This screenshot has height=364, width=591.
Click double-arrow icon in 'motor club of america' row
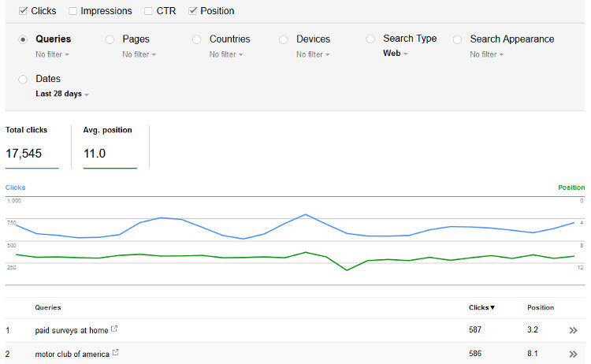[573, 355]
